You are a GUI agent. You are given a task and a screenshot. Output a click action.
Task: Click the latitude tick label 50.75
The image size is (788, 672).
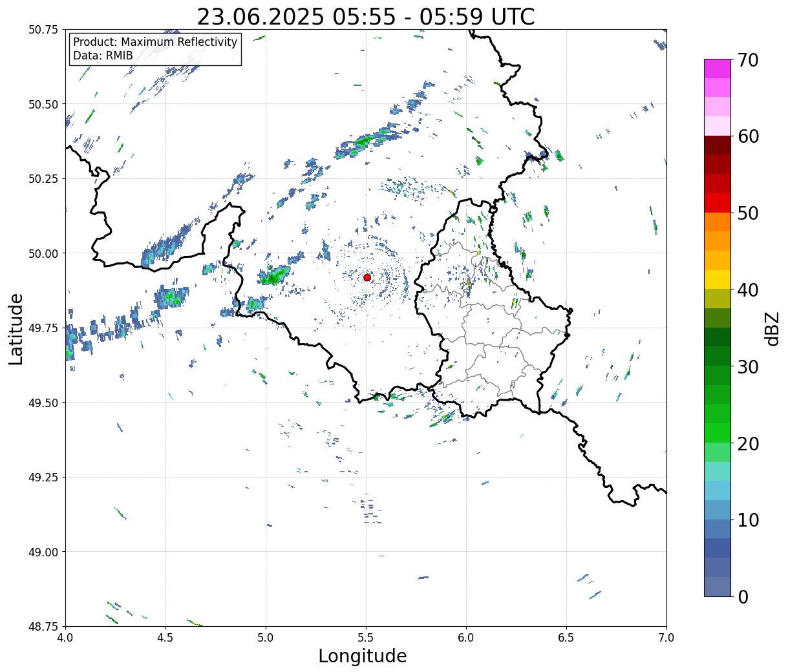[x=43, y=30]
